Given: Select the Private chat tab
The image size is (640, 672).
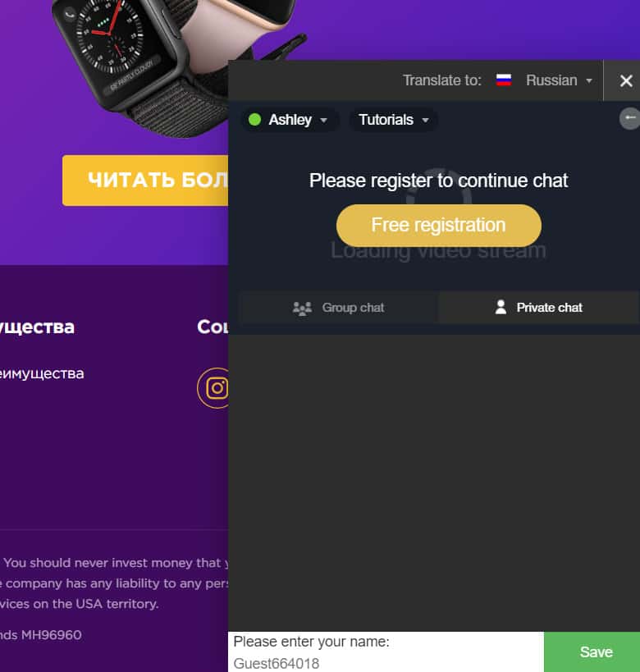Looking at the screenshot, I should tap(538, 308).
